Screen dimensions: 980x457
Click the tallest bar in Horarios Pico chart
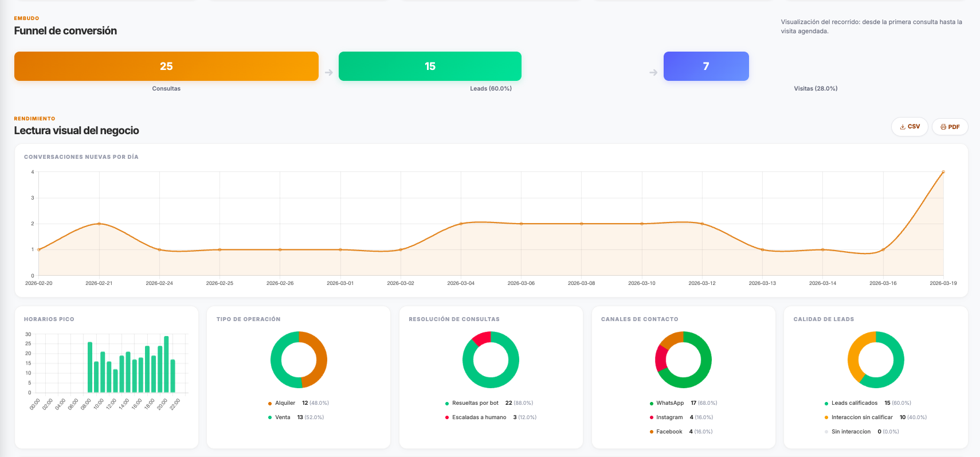tap(166, 364)
